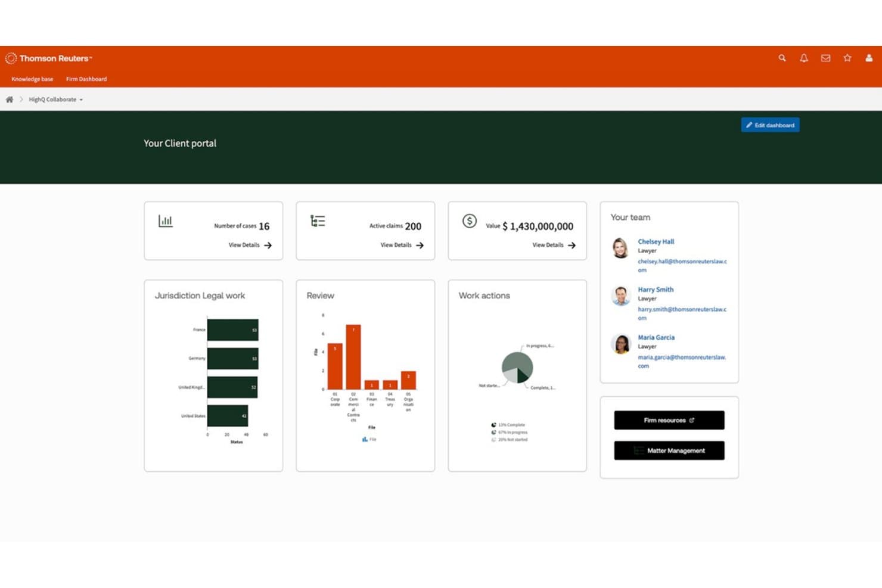The height and width of the screenshot is (588, 882).
Task: Click Harry Smith's email address
Action: point(682,313)
